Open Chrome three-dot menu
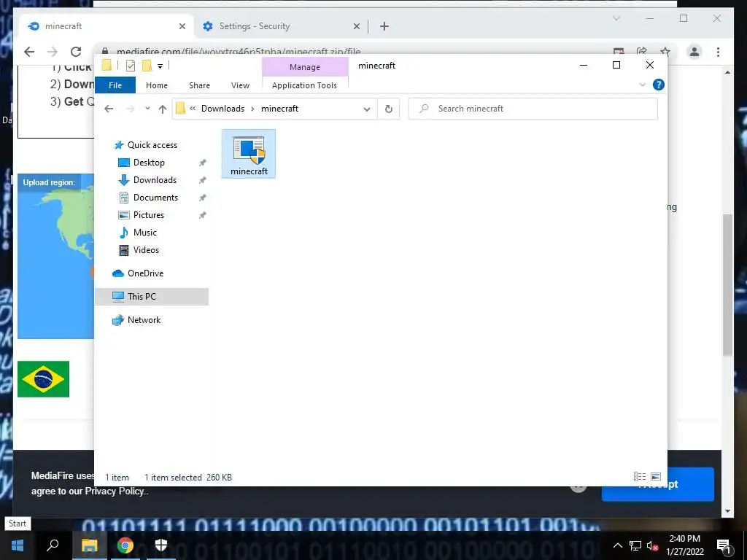The height and width of the screenshot is (560, 747). [x=718, y=52]
